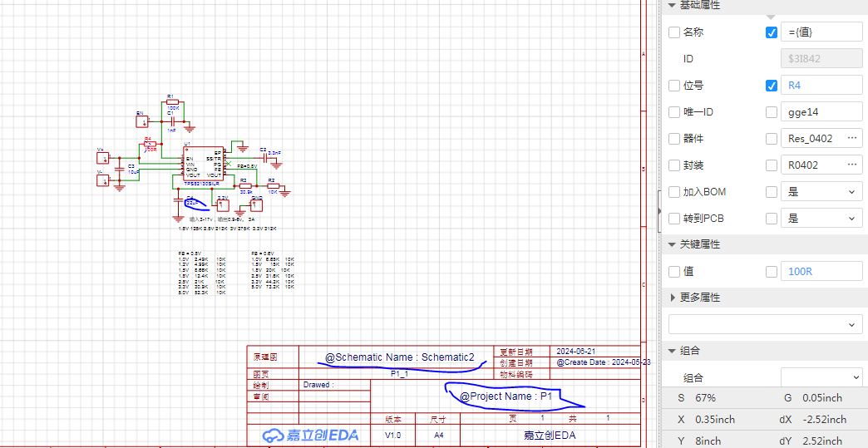
Task: Click the V- input connector symbol
Action: (103, 180)
